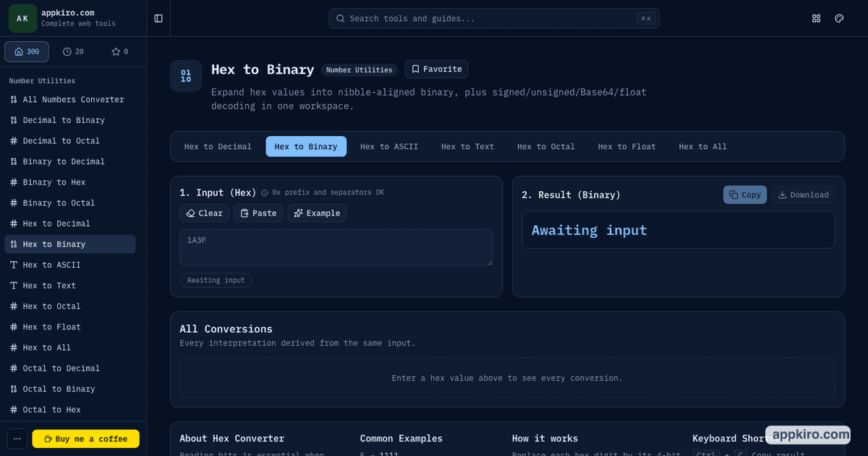Paste from clipboard into input
This screenshot has height=456, width=868.
[258, 213]
